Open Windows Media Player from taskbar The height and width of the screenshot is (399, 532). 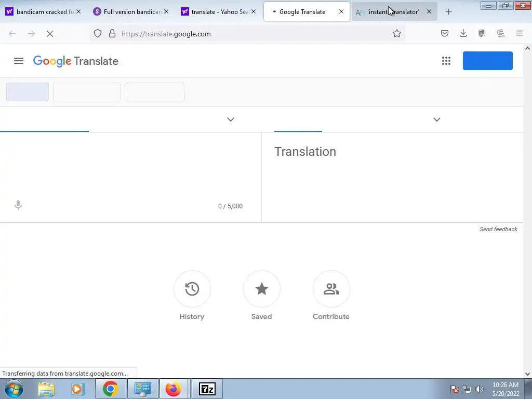point(77,389)
